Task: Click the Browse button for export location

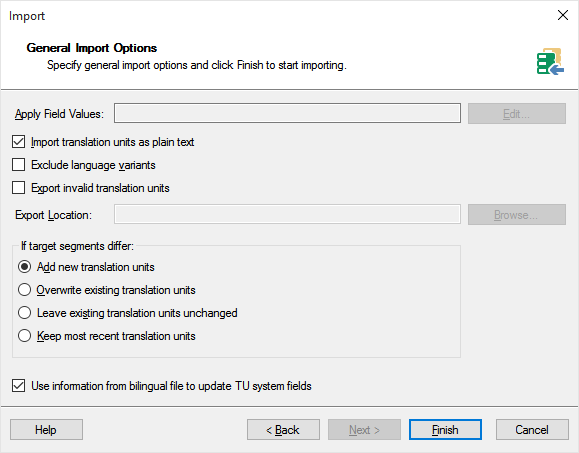Action: [517, 215]
